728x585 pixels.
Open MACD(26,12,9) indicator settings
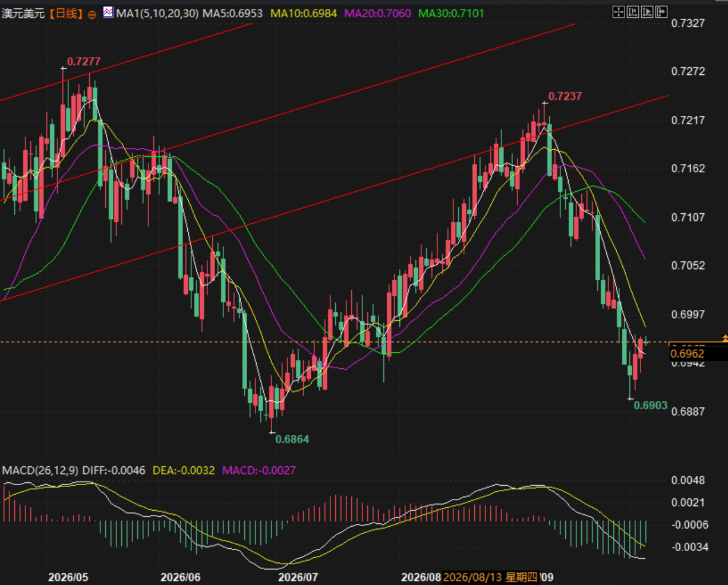tap(40, 470)
